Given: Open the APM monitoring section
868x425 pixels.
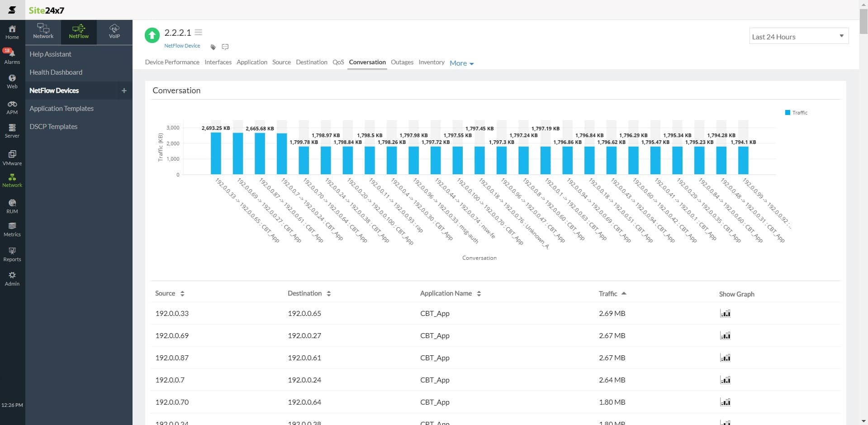Looking at the screenshot, I should coord(12,107).
